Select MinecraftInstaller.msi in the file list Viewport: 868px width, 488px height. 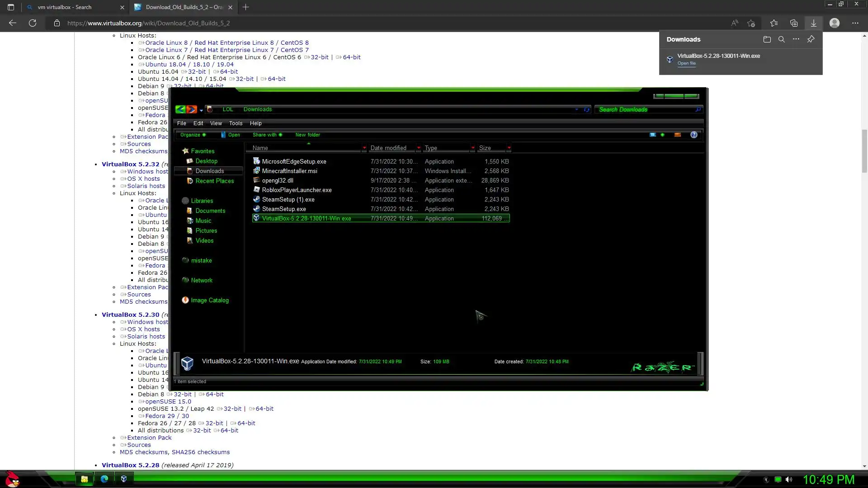(290, 171)
